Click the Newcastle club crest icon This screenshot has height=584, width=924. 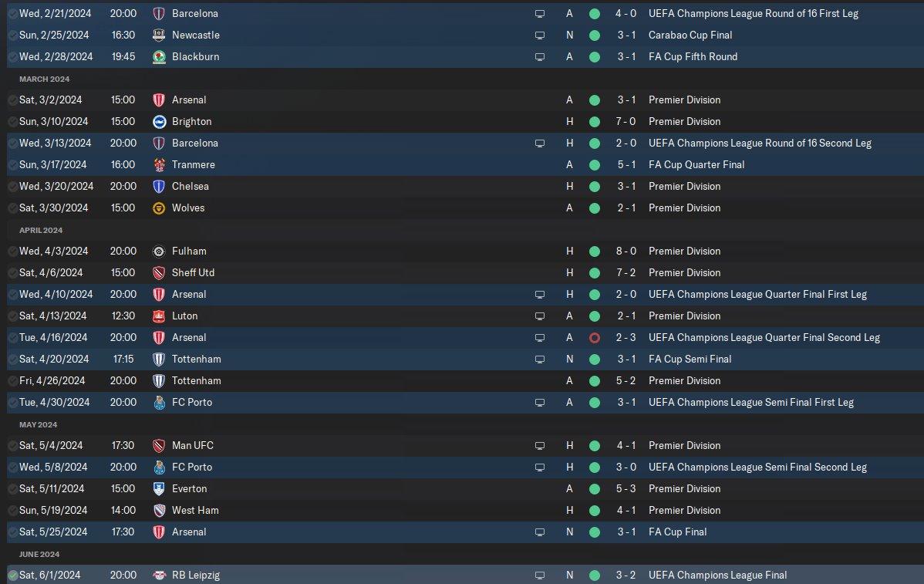(x=159, y=35)
